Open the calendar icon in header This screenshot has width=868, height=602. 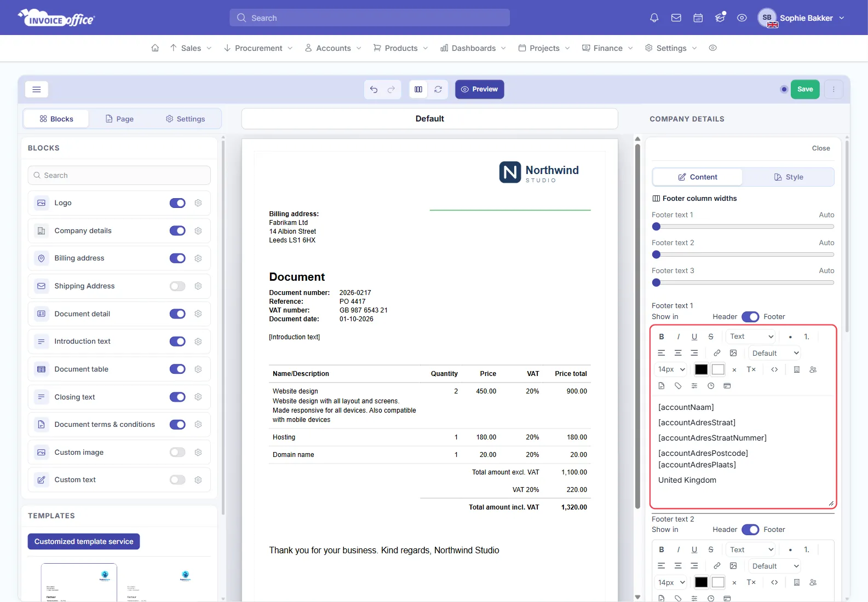[698, 18]
